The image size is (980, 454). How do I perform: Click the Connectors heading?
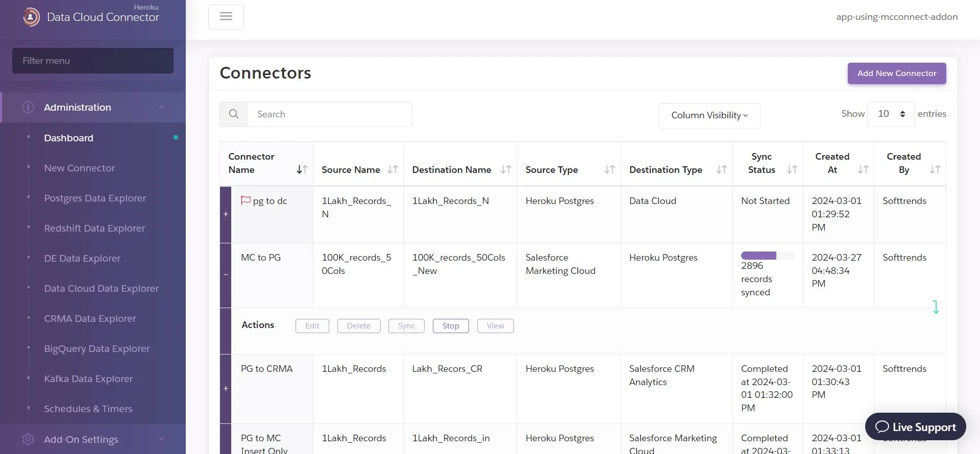pyautogui.click(x=265, y=73)
